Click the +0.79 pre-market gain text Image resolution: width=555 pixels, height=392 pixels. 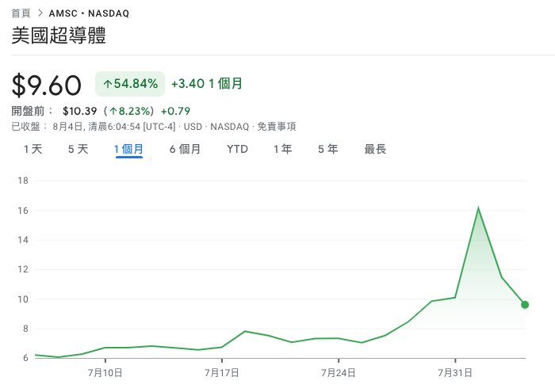click(x=175, y=112)
